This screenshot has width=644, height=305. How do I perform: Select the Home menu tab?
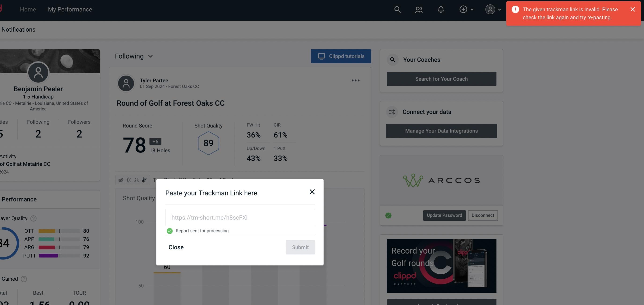[x=28, y=9]
